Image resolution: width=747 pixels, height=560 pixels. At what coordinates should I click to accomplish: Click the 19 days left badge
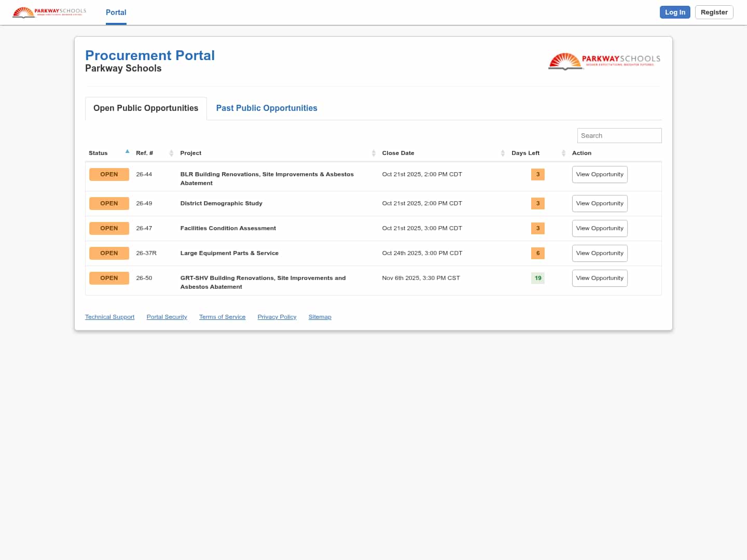point(538,278)
